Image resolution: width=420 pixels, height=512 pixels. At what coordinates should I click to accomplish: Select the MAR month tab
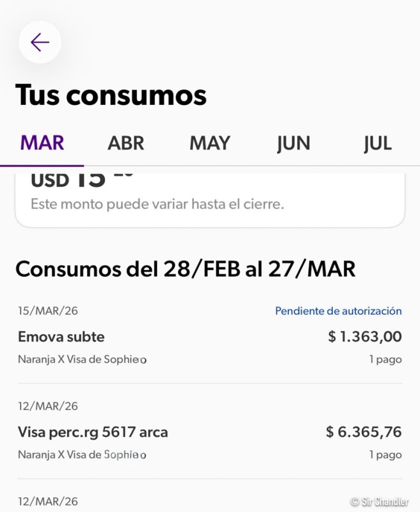point(42,143)
